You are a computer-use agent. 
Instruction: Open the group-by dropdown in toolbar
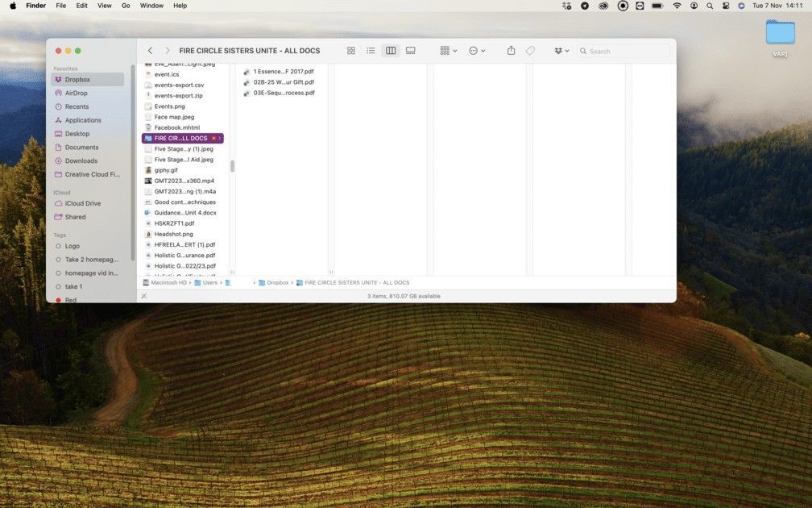pos(448,50)
